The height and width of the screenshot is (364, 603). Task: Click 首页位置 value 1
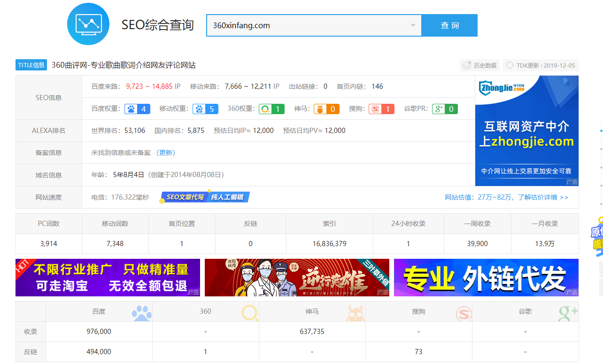[182, 244]
